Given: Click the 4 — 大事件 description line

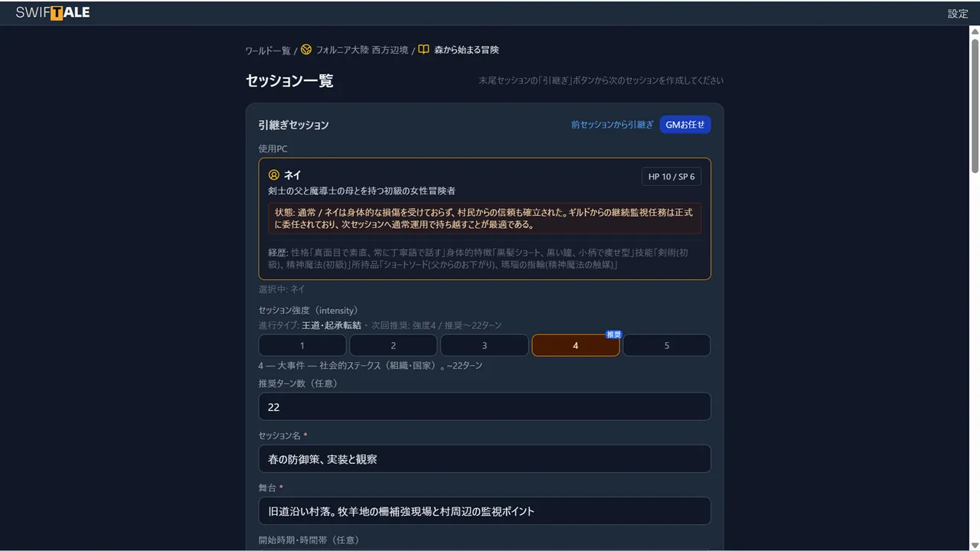Looking at the screenshot, I should click(x=371, y=366).
